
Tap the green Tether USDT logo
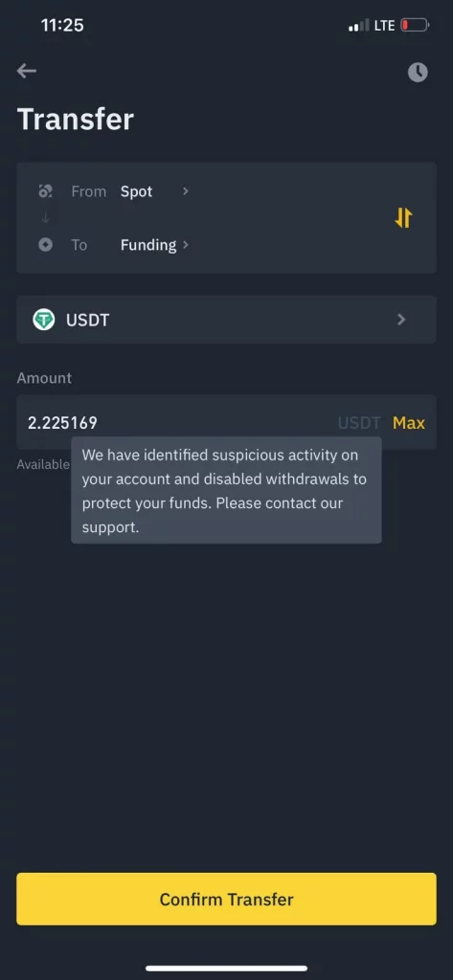pos(44,320)
